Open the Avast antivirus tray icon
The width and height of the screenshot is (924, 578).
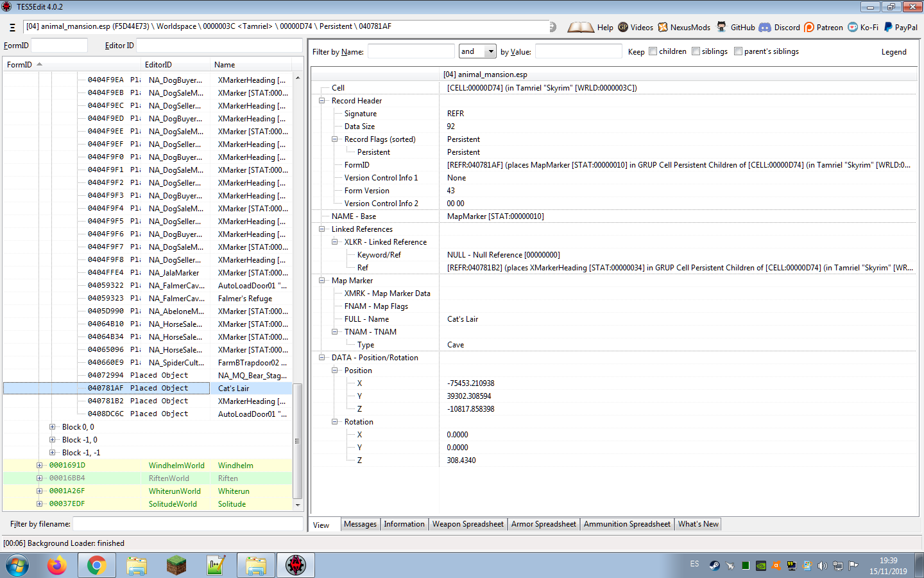pyautogui.click(x=776, y=566)
